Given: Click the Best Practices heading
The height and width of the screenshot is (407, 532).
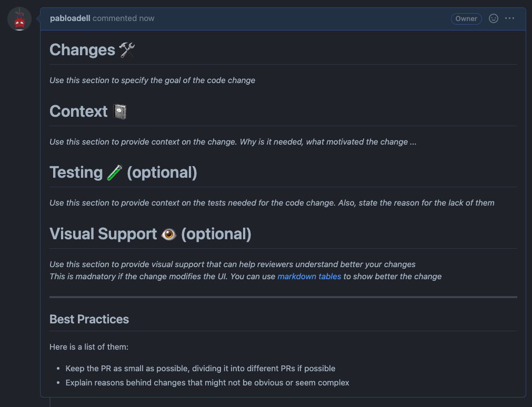Looking at the screenshot, I should click(89, 319).
